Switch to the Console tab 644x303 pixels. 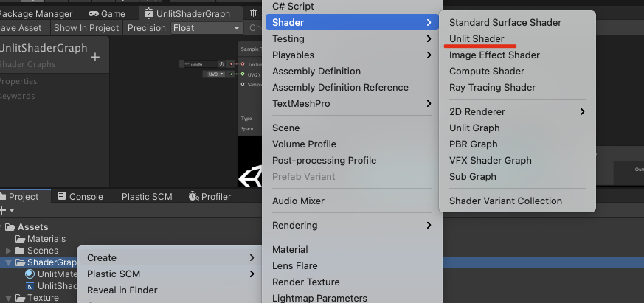point(80,197)
